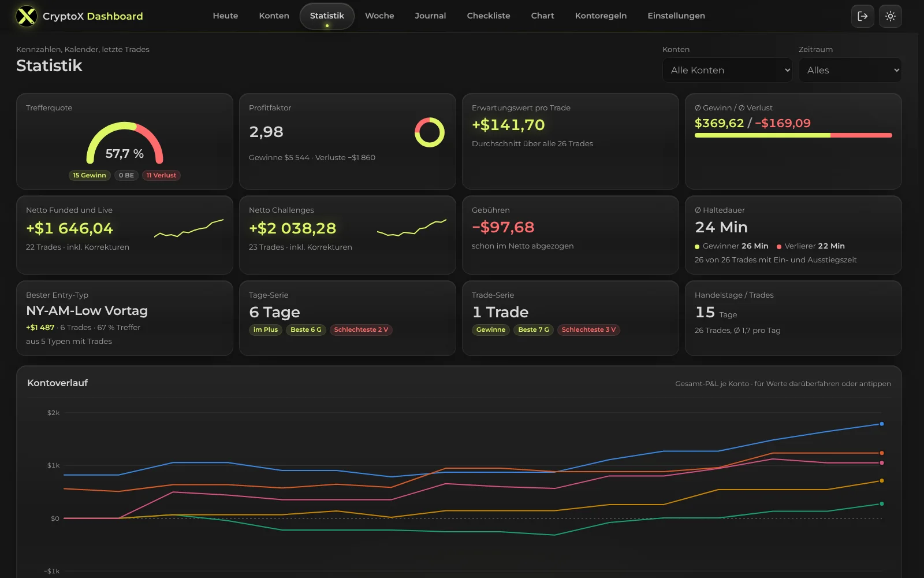The width and height of the screenshot is (924, 578).
Task: Click the Gewinne $5 544 · Verluste text
Action: point(312,157)
